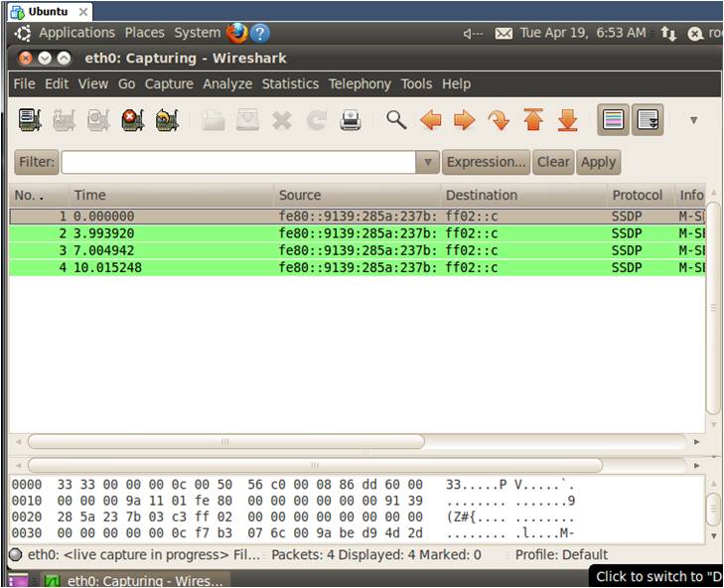The height and width of the screenshot is (588, 724).
Task: Jump to the first packet
Action: pos(533,120)
